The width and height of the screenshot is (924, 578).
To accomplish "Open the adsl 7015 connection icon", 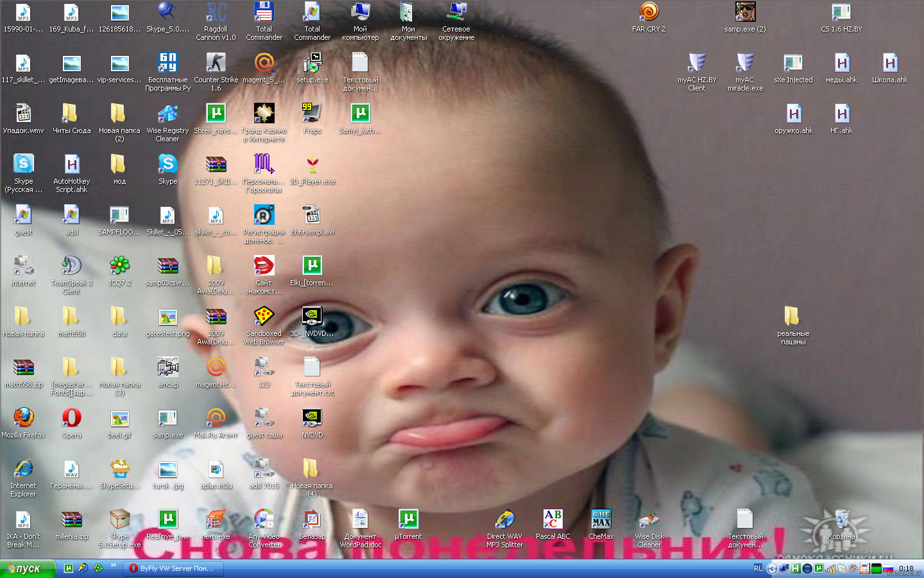I will pos(264,474).
